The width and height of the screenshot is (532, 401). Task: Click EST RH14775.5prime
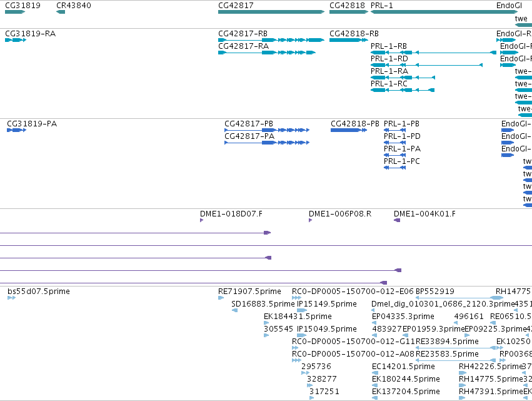[463, 386]
